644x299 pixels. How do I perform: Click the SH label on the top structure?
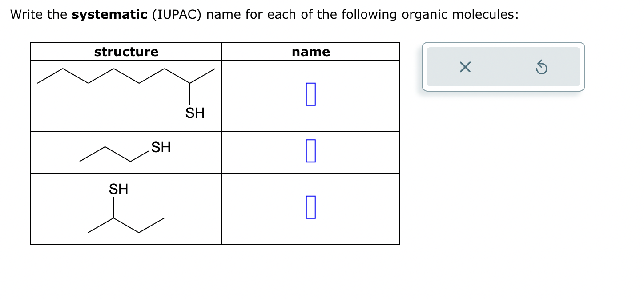(195, 113)
